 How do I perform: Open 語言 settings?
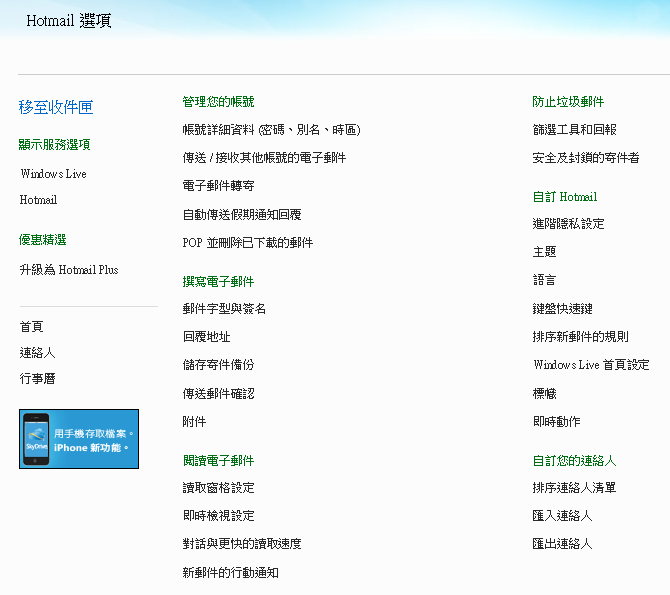pos(544,280)
